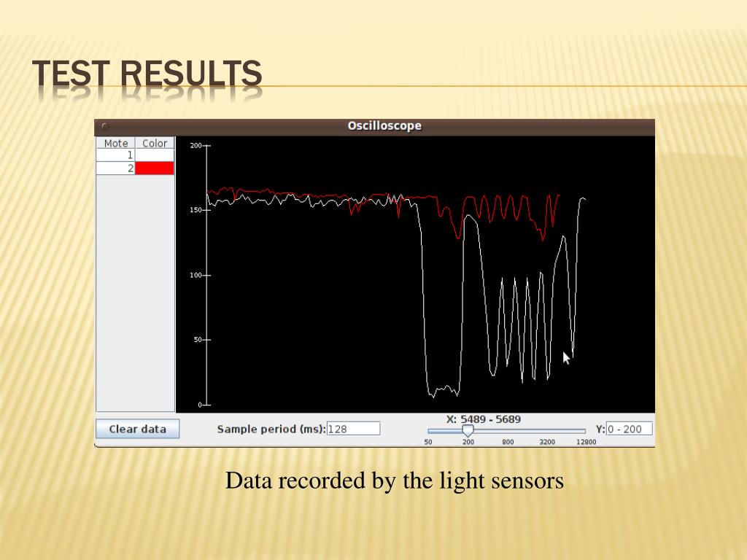Click the light sensors caption text
This screenshot has width=747, height=560.
point(395,481)
